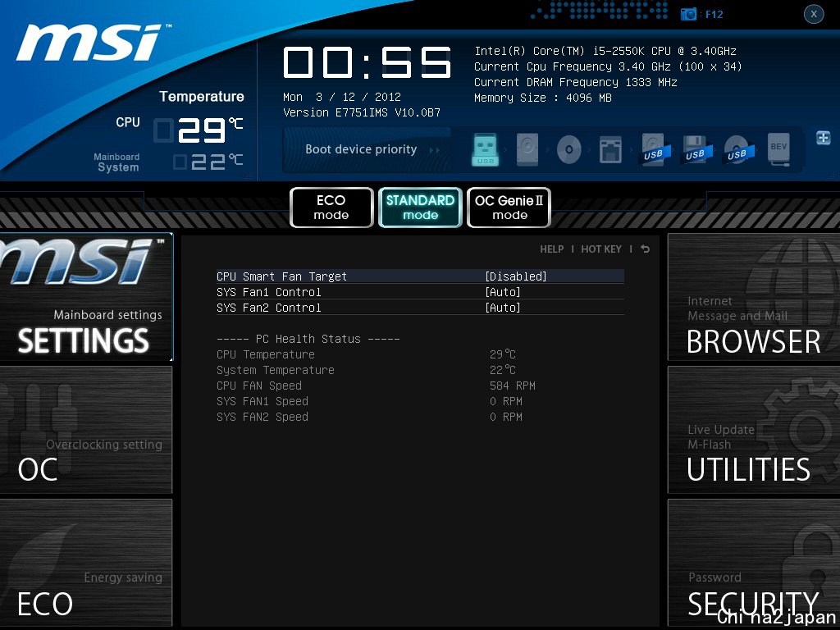Click the Intel Core i5-2550K CPU line
Screen dimensions: 840x630
coord(605,52)
